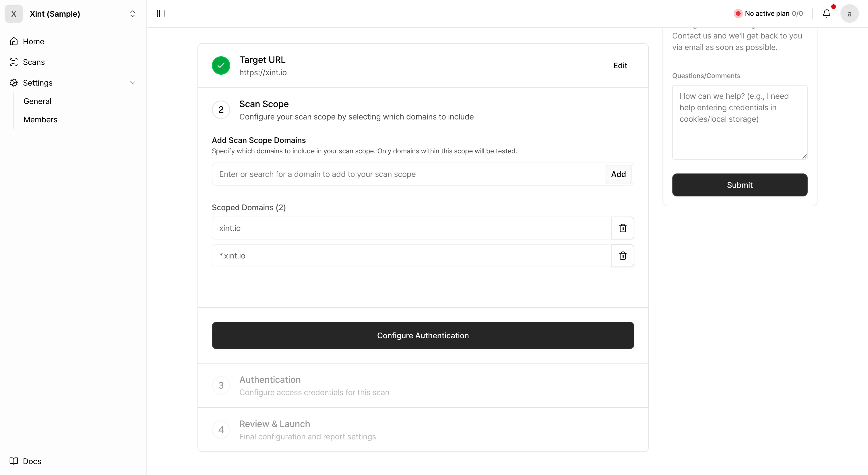
Task: Remove the *.xint.io scoped domain
Action: tap(622, 256)
